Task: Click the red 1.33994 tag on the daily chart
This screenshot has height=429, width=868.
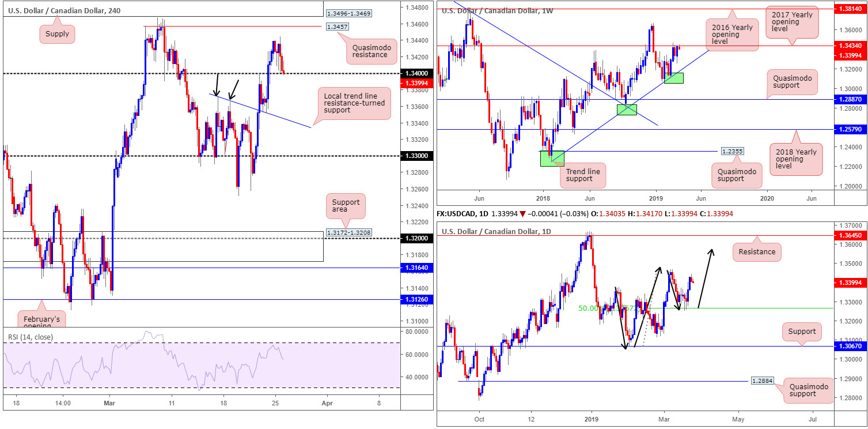Action: pos(850,283)
